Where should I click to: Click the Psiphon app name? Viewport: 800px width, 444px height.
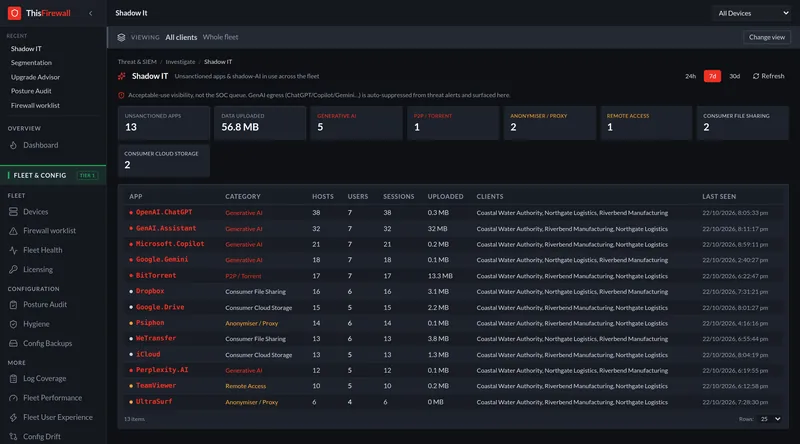[150, 323]
